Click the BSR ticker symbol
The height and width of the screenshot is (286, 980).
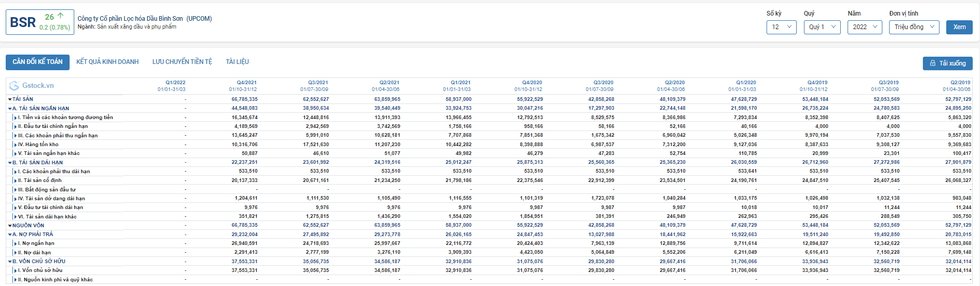pyautogui.click(x=23, y=22)
